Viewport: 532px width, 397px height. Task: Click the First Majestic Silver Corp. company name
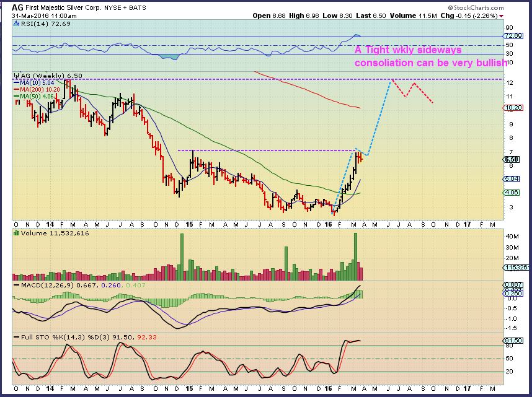[x=63, y=7]
